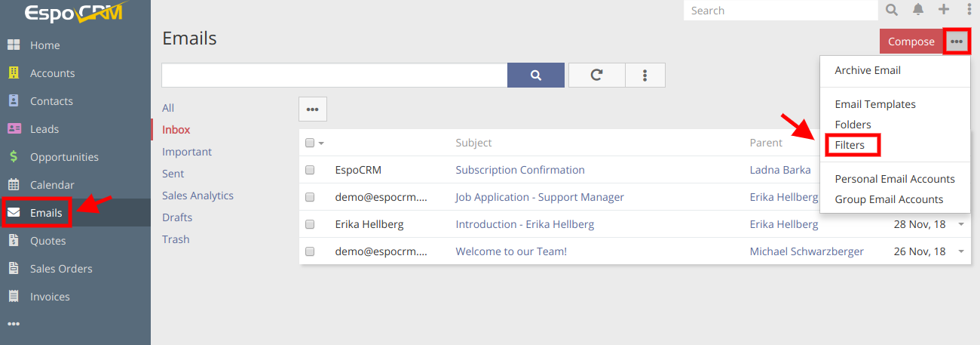
Task: Choose Personal Email Accounts menu entry
Action: 895,179
